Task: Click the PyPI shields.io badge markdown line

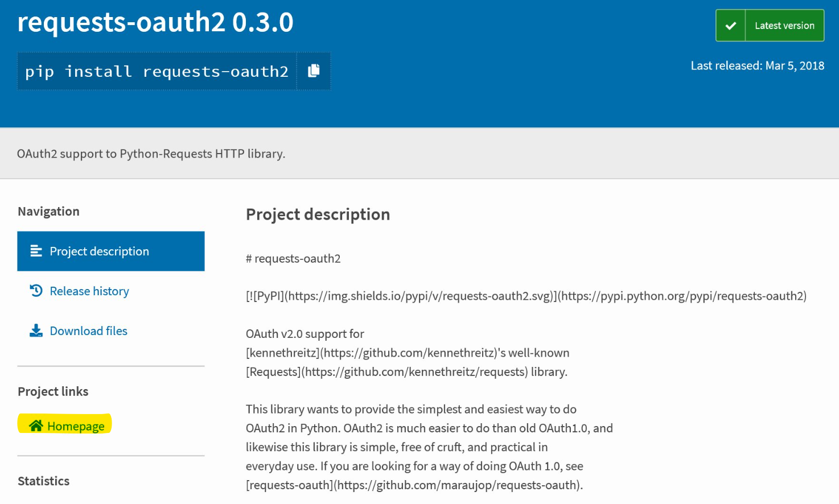Action: click(526, 296)
